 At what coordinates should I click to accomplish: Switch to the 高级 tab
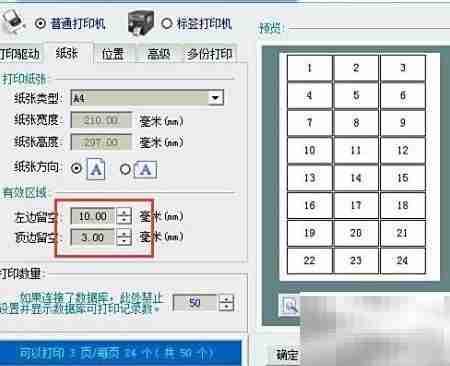[159, 54]
